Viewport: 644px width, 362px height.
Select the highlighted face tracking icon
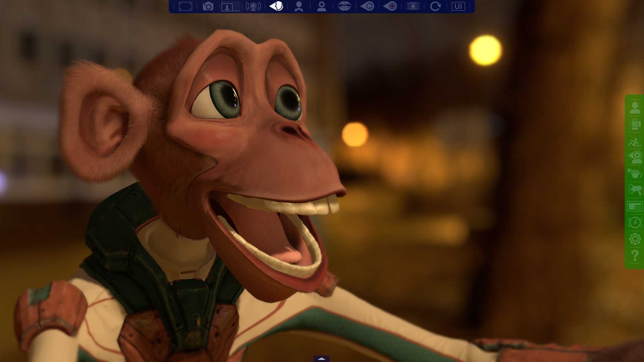click(x=276, y=6)
